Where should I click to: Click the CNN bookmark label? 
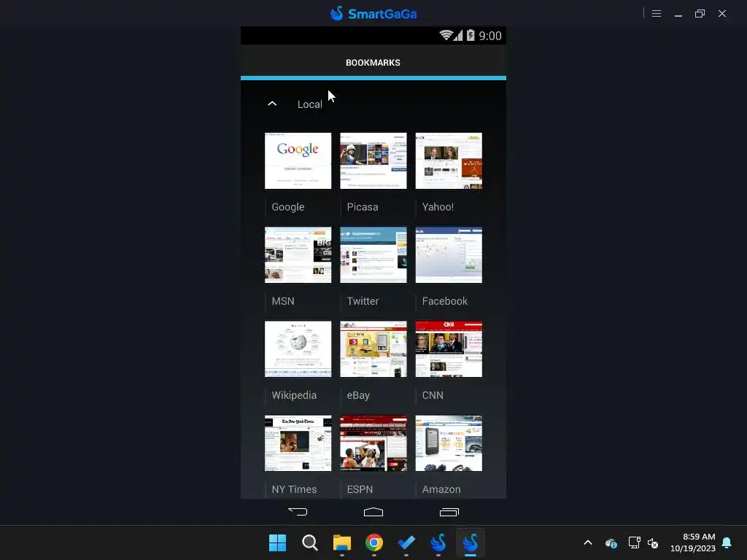click(433, 395)
